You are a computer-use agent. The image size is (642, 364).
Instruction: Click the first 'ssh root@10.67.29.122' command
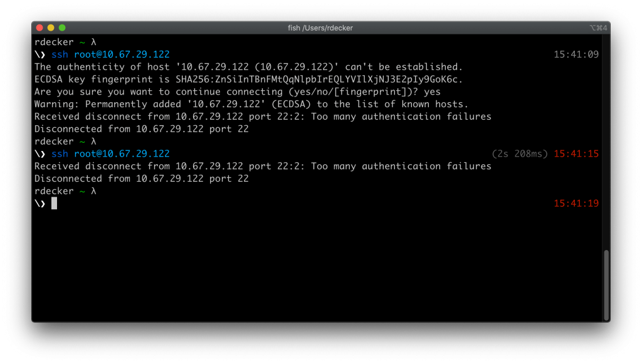[x=110, y=55]
